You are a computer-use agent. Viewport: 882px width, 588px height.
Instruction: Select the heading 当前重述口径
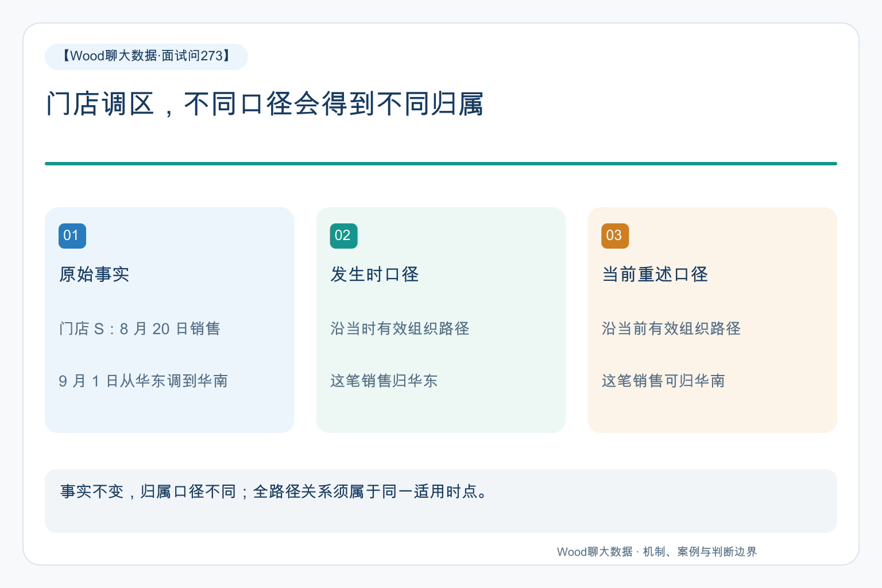[655, 274]
